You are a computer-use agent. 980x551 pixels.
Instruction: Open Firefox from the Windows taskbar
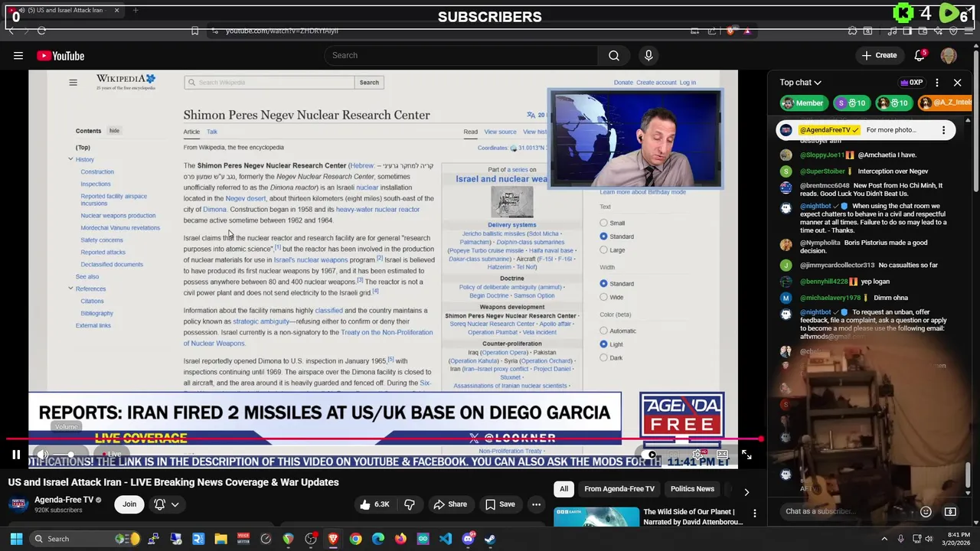click(x=400, y=539)
